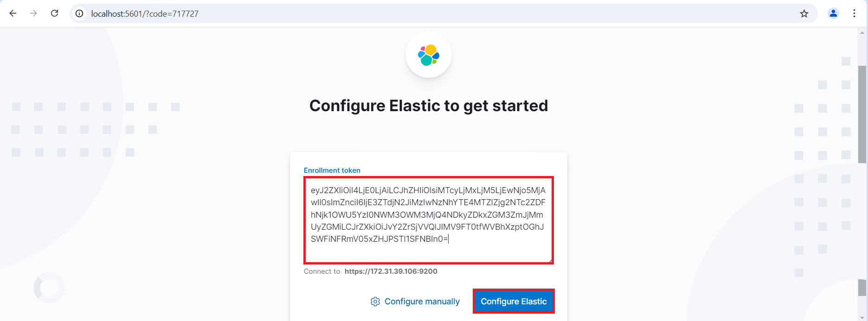Screen dimensions: 868x321
Task: Open the Configure manually link
Action: coord(422,301)
